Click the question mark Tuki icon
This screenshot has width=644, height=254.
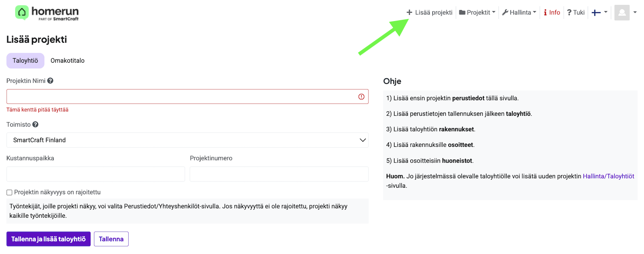pyautogui.click(x=569, y=12)
